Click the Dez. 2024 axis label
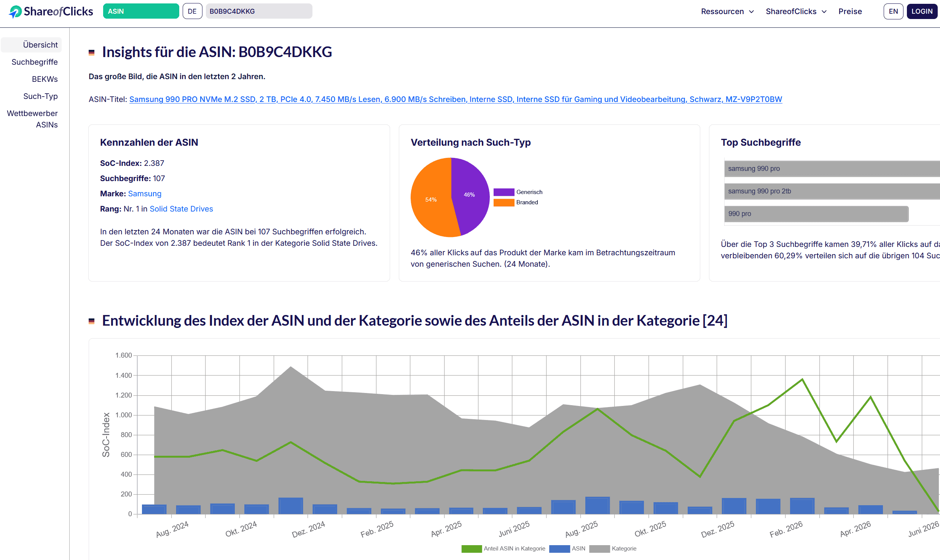This screenshot has width=940, height=560. click(x=309, y=529)
